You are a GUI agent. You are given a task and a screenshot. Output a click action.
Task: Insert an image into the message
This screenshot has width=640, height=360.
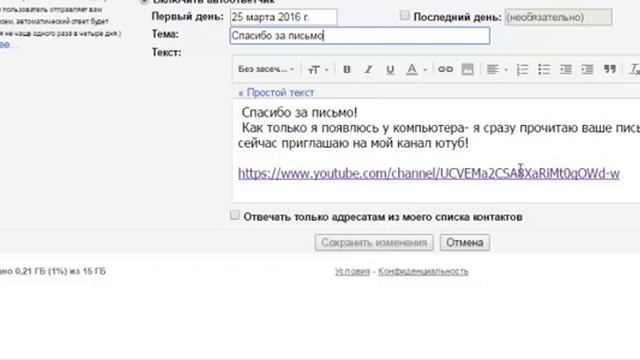[x=467, y=69]
